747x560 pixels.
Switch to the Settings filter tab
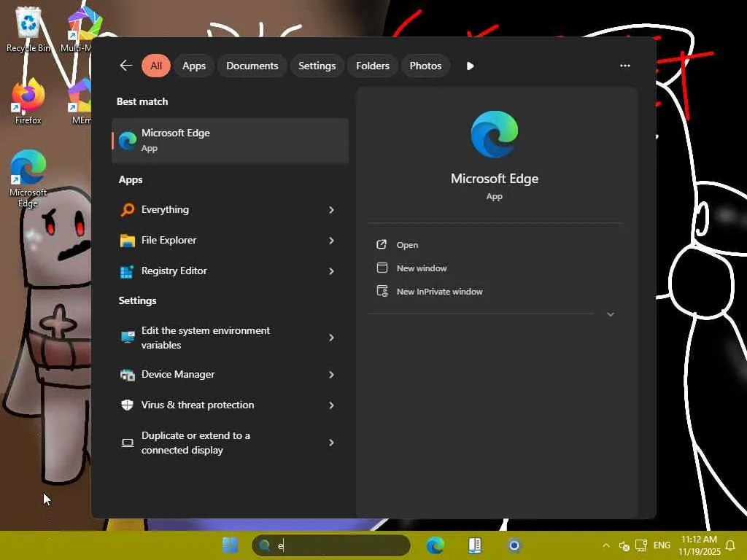(317, 66)
